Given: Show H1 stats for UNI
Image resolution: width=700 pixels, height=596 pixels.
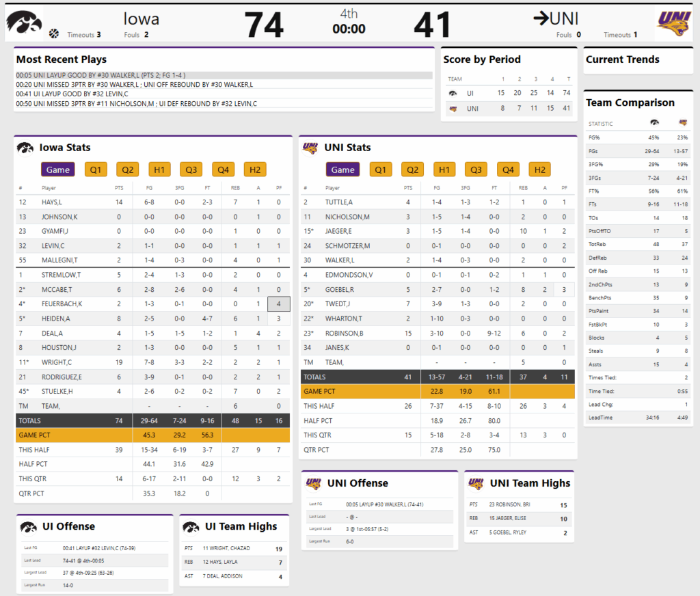Looking at the screenshot, I should tap(444, 170).
